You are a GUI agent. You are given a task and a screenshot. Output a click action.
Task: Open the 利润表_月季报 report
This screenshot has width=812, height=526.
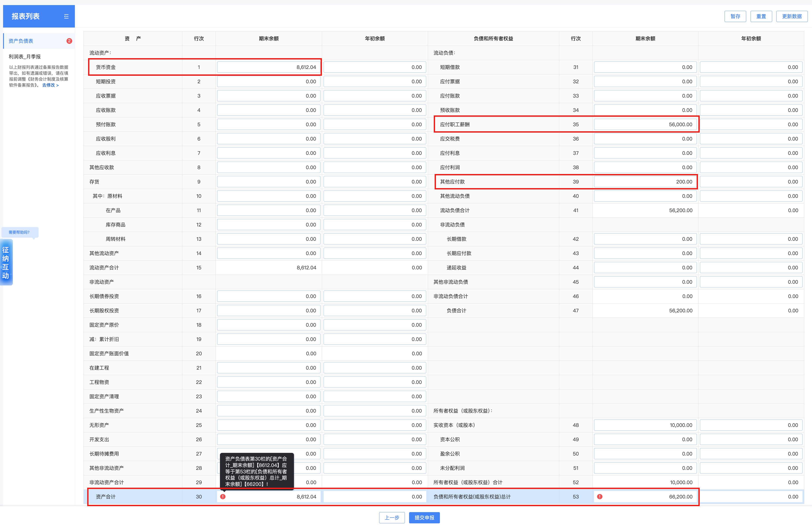click(x=25, y=57)
